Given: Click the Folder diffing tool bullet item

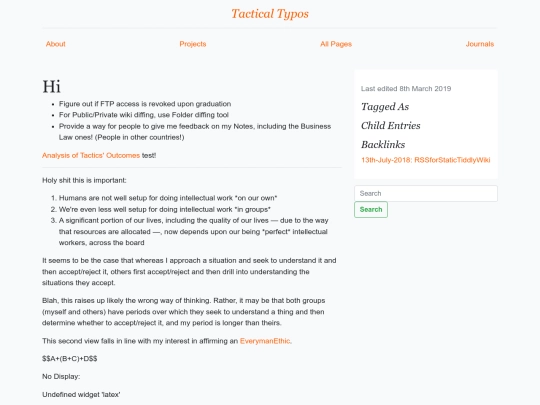Looking at the screenshot, I should point(144,115).
